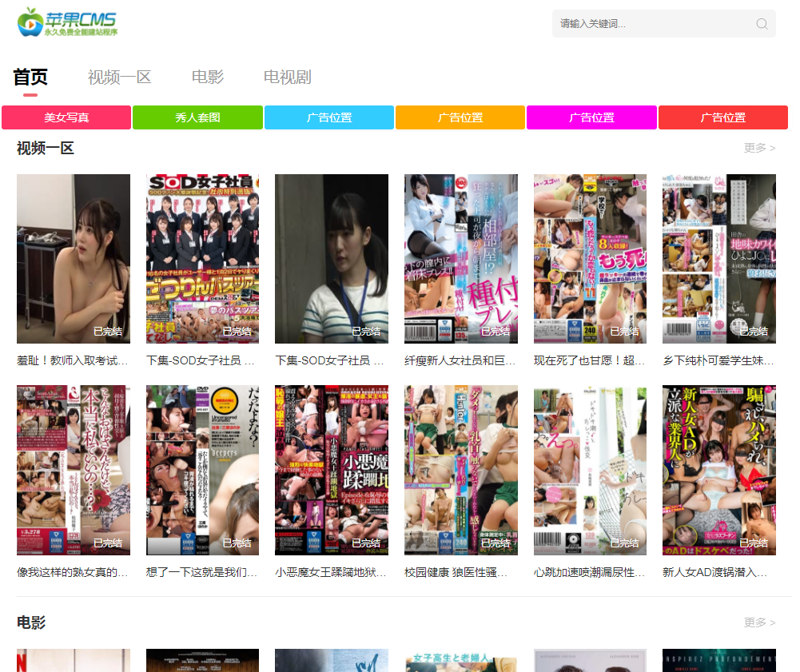Screen dimensions: 800x672
Task: Click the search magnifier icon
Action: [762, 24]
